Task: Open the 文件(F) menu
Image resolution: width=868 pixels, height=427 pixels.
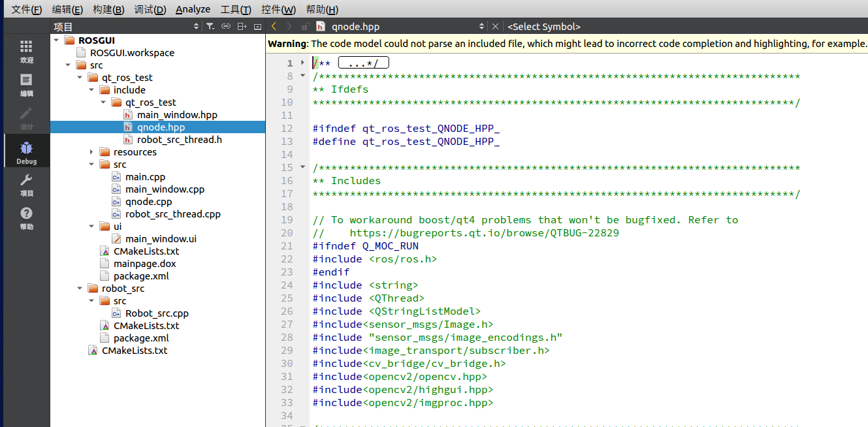Action: [x=27, y=9]
